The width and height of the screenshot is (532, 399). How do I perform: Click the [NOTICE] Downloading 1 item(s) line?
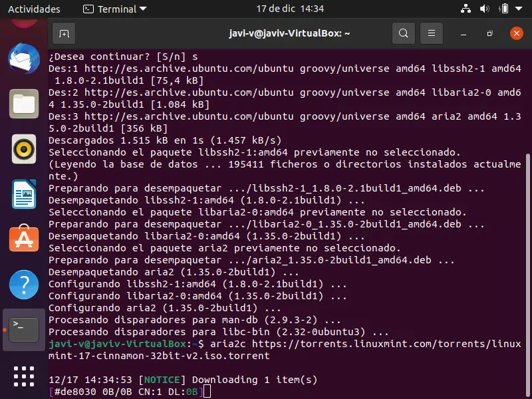coord(183,380)
